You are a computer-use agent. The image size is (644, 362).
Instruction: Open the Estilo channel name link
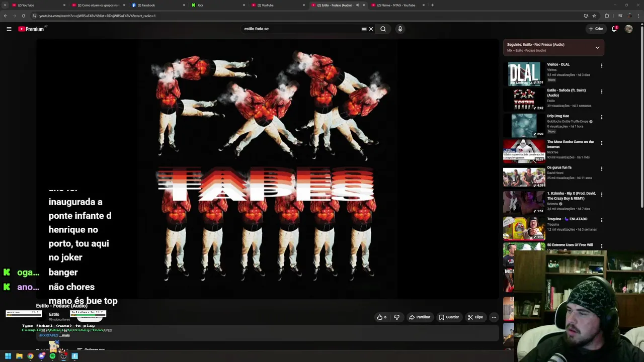[54, 314]
